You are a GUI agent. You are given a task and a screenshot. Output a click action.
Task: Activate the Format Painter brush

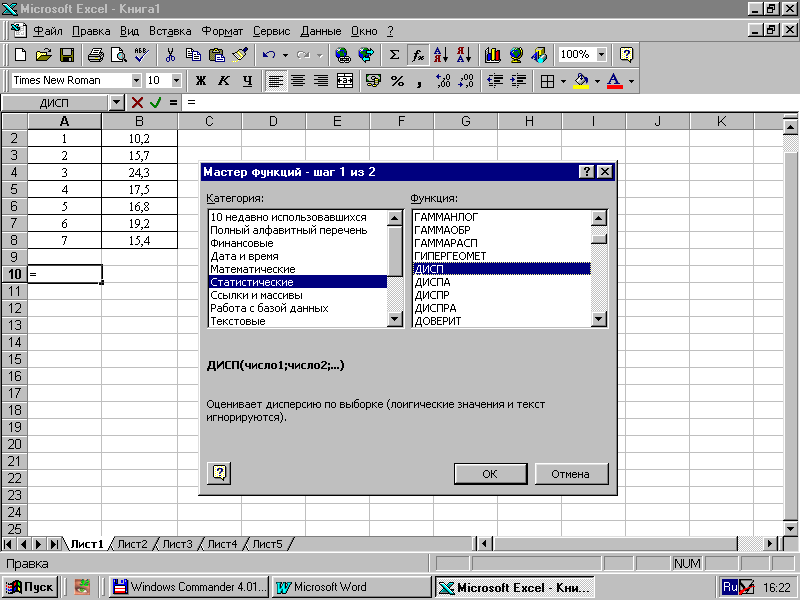240,55
